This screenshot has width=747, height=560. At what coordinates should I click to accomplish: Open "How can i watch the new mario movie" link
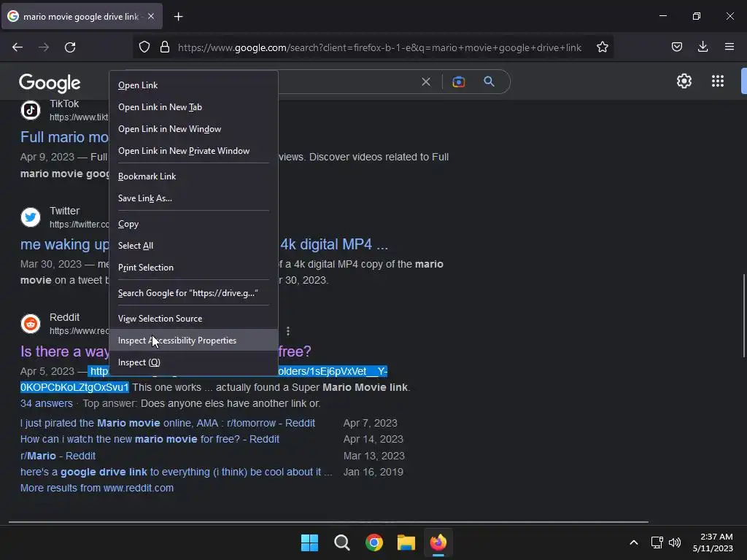pyautogui.click(x=150, y=439)
